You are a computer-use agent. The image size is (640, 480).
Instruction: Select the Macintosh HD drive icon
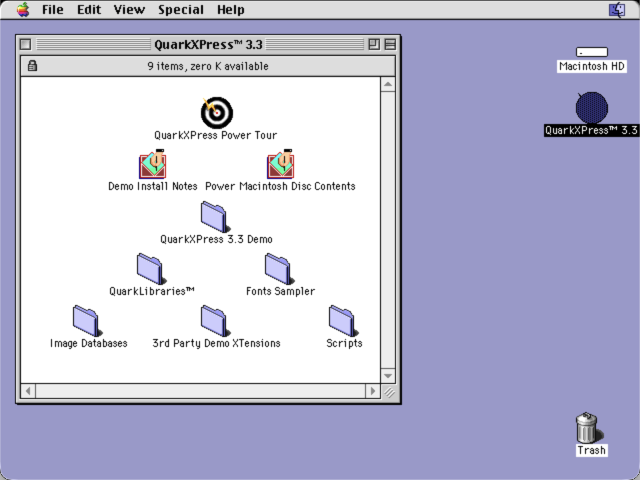[592, 52]
